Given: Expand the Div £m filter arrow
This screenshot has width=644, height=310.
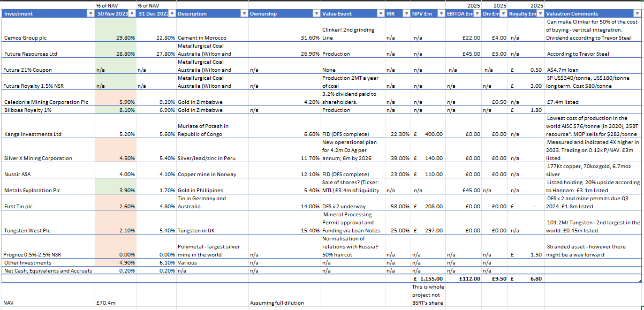Looking at the screenshot, I should 504,14.
